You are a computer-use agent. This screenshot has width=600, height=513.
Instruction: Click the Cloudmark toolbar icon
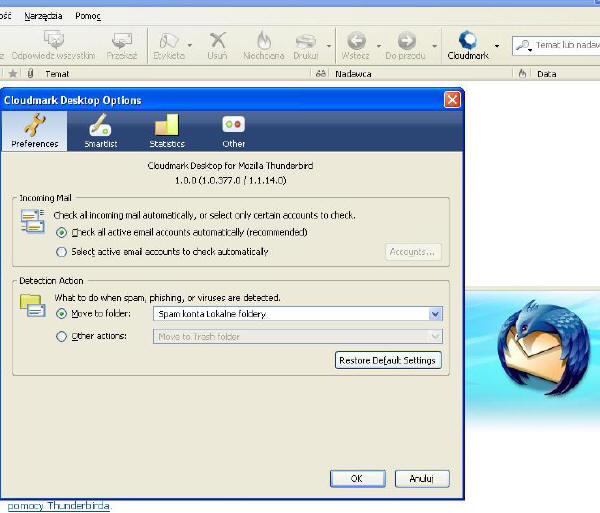tap(468, 45)
